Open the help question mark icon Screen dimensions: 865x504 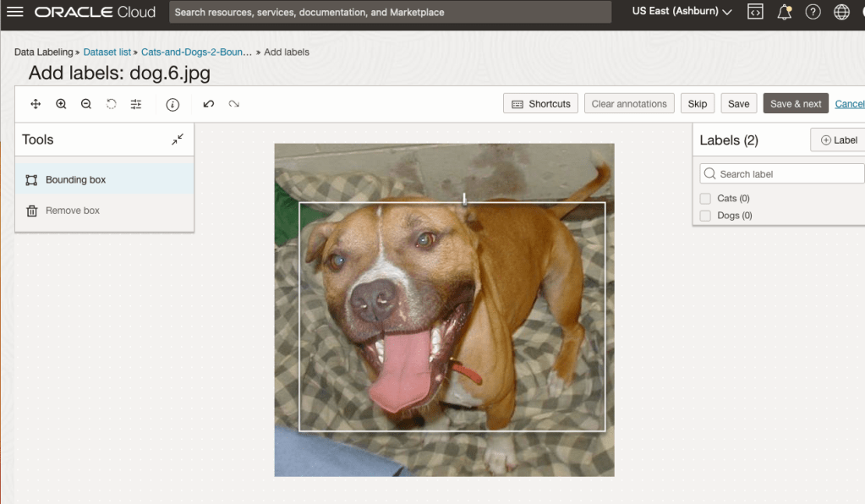point(813,12)
